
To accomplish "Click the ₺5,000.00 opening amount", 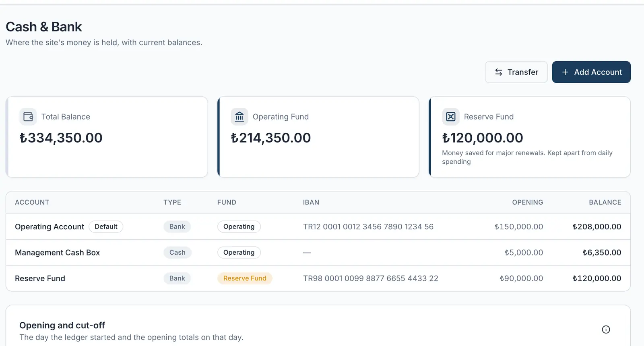I will [x=524, y=252].
